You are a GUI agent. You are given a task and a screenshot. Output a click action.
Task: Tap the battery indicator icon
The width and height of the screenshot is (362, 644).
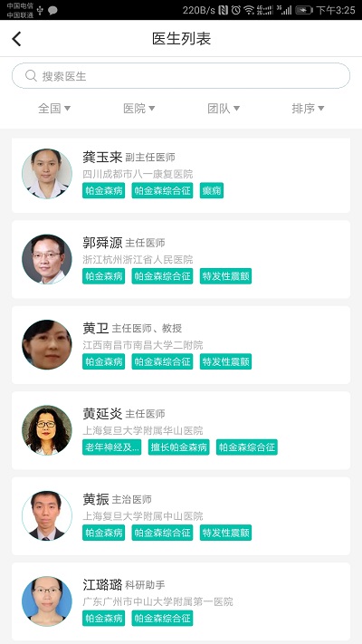pos(304,10)
